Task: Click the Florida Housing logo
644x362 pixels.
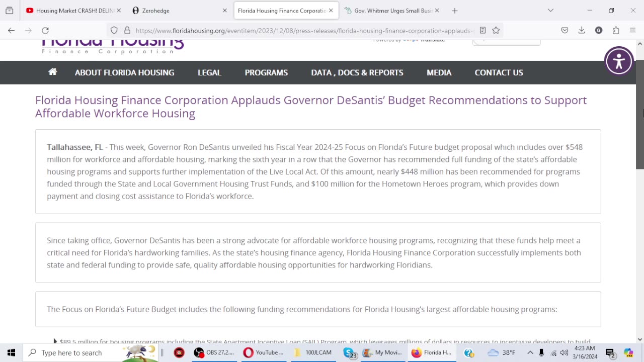Action: coord(113,47)
